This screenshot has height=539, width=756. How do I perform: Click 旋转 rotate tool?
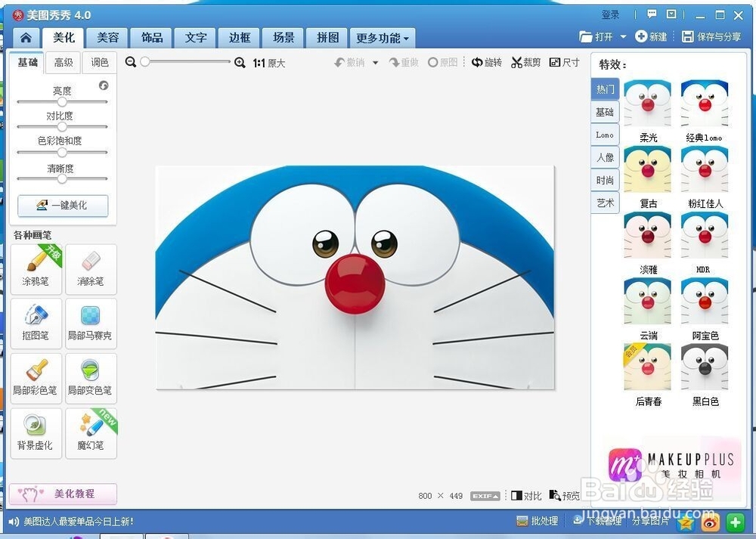pyautogui.click(x=487, y=62)
